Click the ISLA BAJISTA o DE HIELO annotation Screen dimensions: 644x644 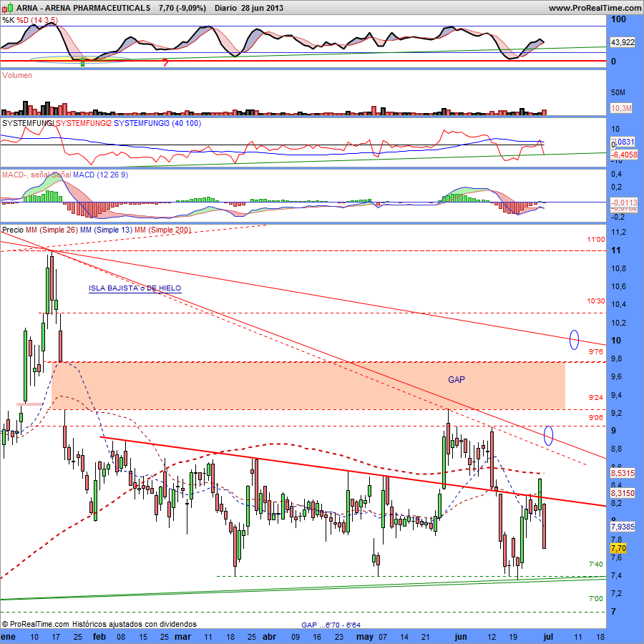[135, 288]
